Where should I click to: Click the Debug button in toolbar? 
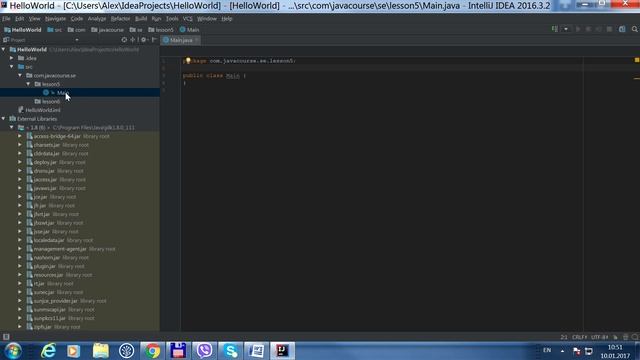tap(588, 29)
